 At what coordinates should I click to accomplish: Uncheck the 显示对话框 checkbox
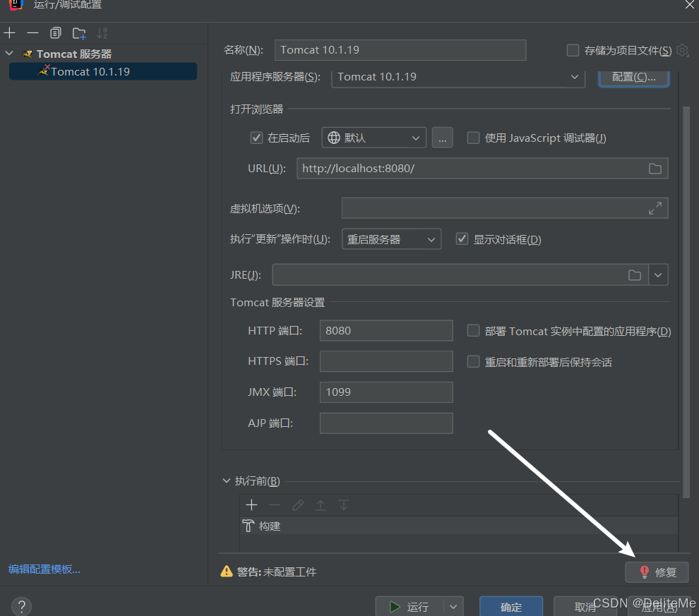pos(462,238)
